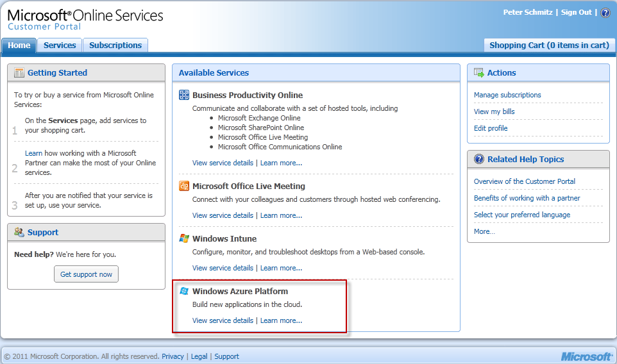This screenshot has width=617, height=364.
Task: Click the Business Productivity Online title
Action: [x=248, y=95]
